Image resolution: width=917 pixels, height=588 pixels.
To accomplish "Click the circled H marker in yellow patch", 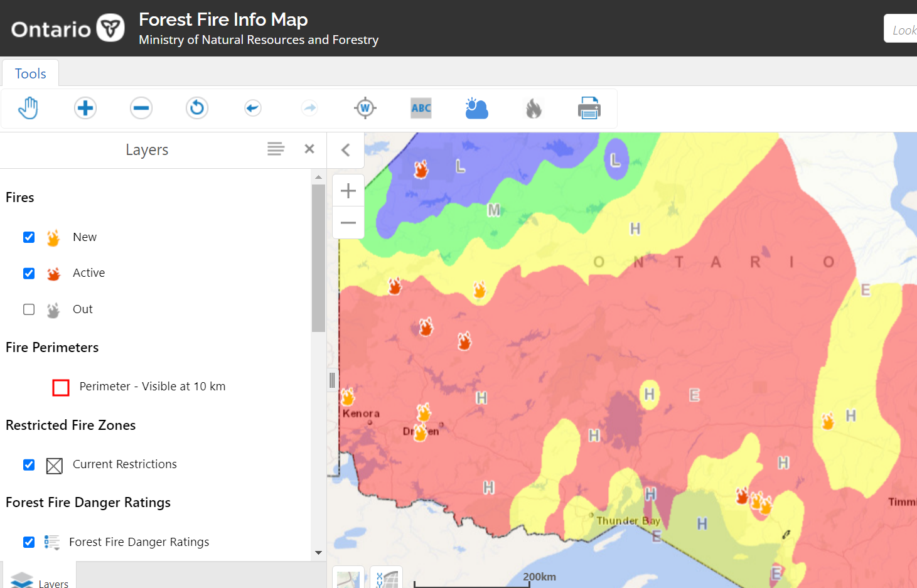I will coord(649,394).
